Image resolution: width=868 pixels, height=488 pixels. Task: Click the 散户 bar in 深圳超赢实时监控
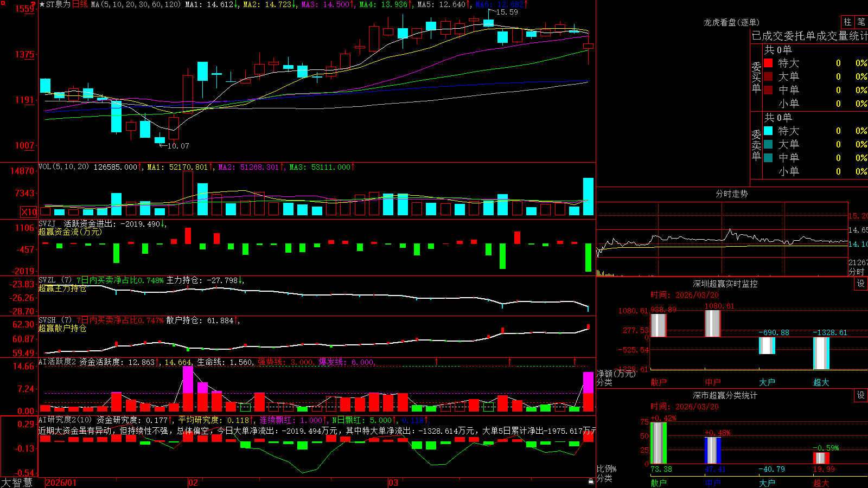click(x=659, y=325)
